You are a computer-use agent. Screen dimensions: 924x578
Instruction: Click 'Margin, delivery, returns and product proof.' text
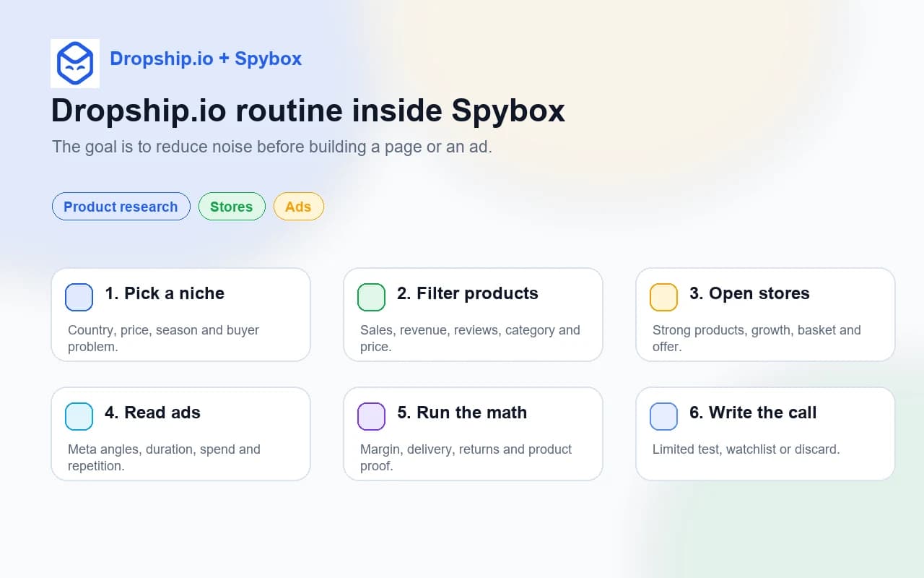(466, 457)
